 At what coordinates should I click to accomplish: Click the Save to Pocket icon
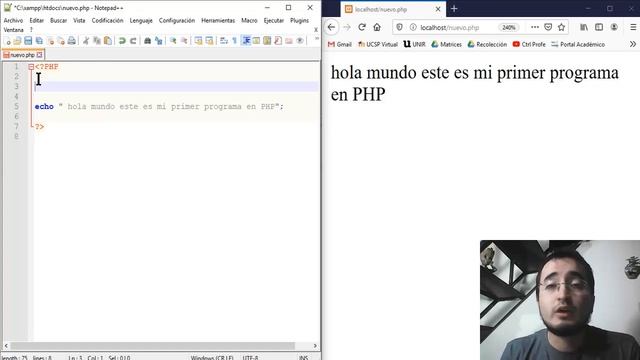tap(548, 27)
